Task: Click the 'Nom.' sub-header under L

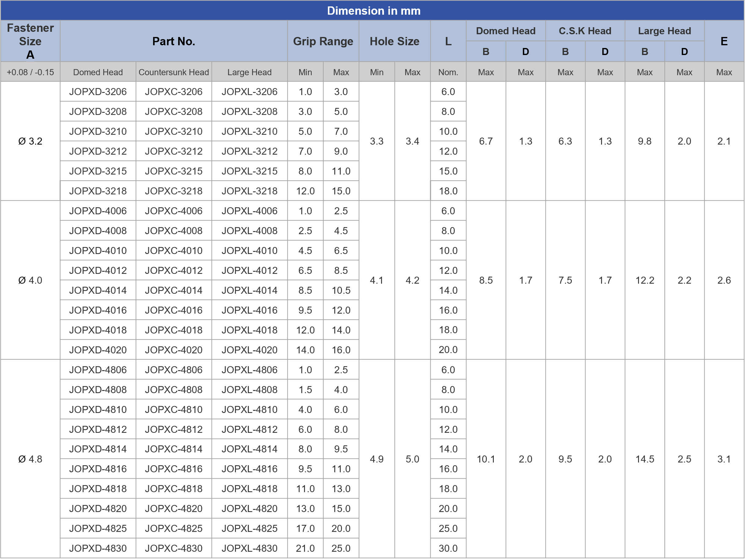Action: click(448, 72)
